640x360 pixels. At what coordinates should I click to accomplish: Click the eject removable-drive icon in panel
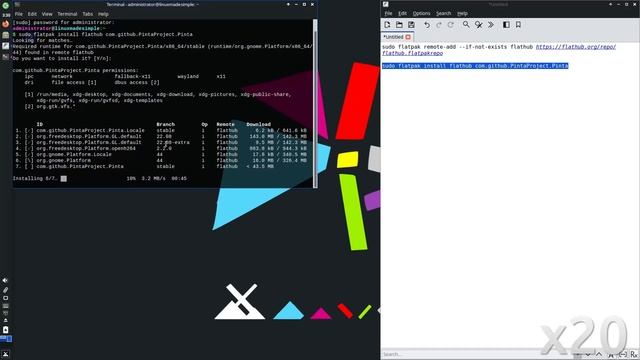coord(5,320)
